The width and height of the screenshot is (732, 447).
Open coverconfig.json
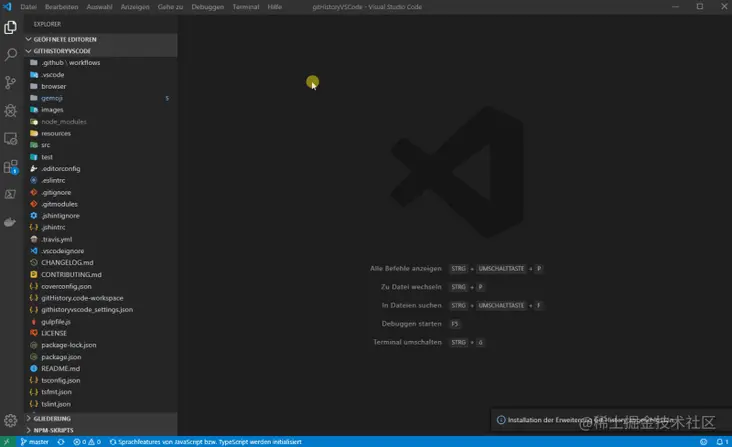point(101,286)
